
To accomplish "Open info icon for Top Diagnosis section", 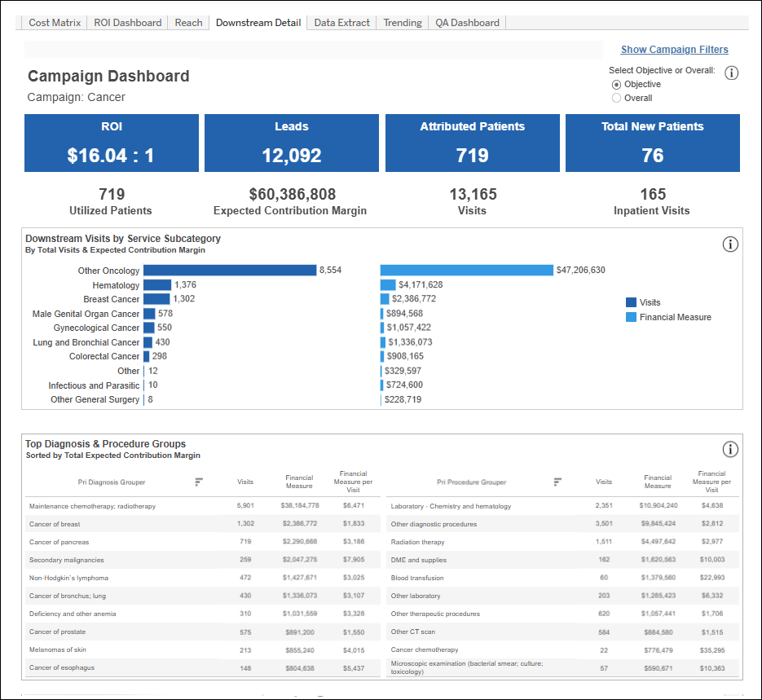I will point(730,449).
